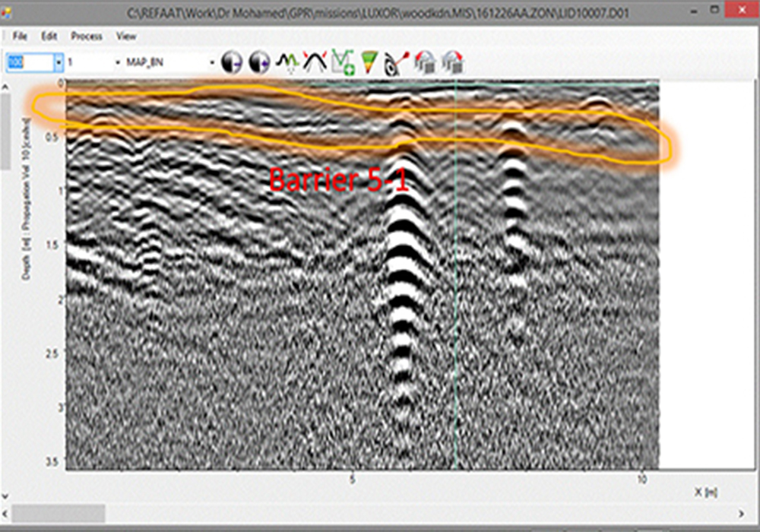Viewport: 760px width, 532px height.
Task: Open the File menu
Action: tap(20, 36)
